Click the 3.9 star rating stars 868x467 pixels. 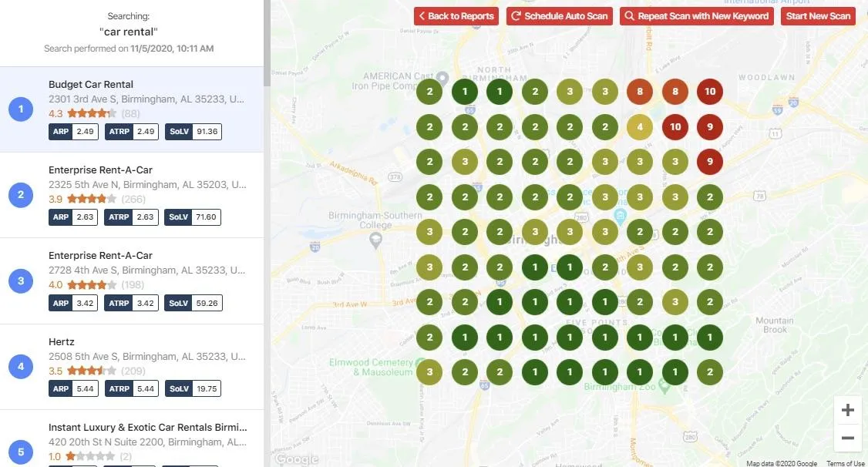pyautogui.click(x=92, y=199)
